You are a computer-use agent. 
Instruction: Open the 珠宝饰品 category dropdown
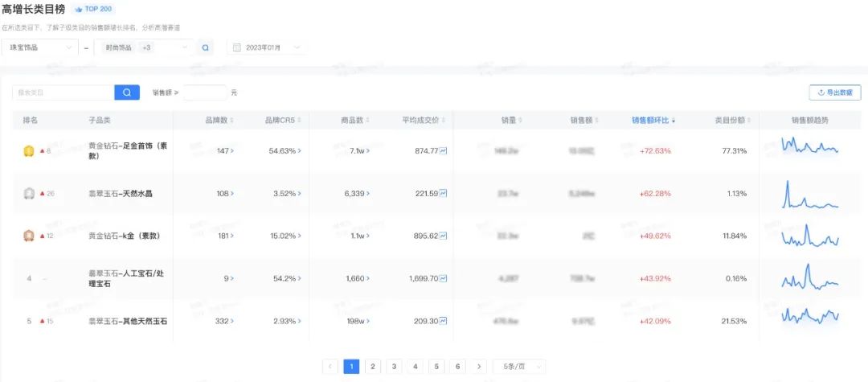coord(40,47)
